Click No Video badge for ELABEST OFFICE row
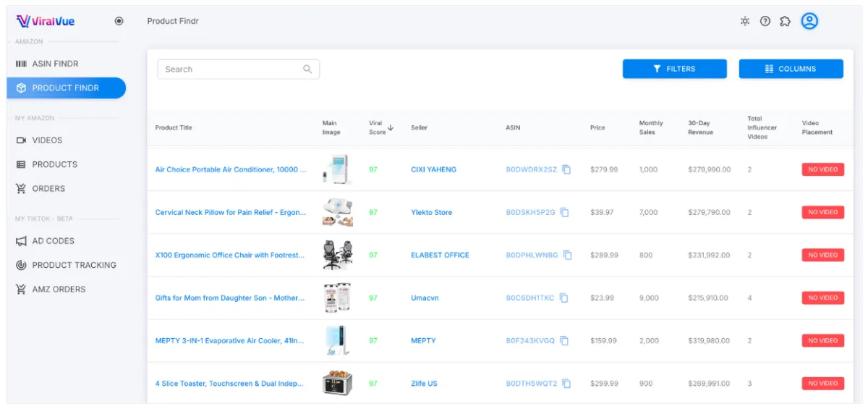 pos(823,255)
